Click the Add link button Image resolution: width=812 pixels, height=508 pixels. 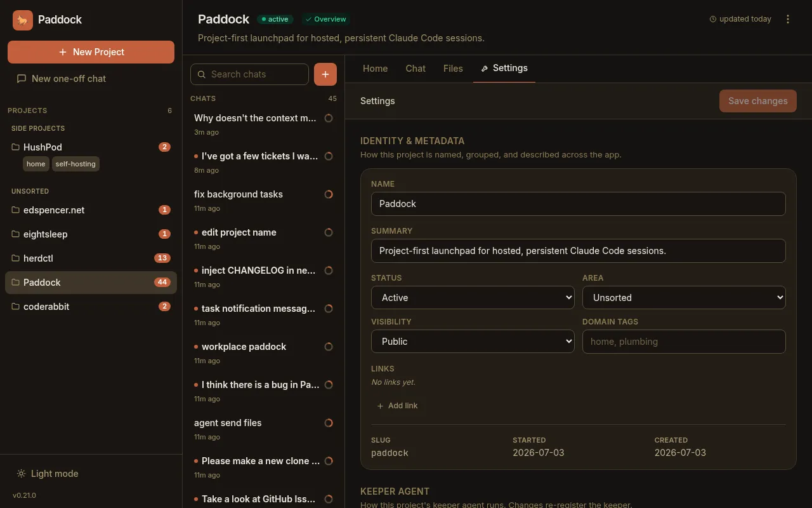tap(398, 406)
